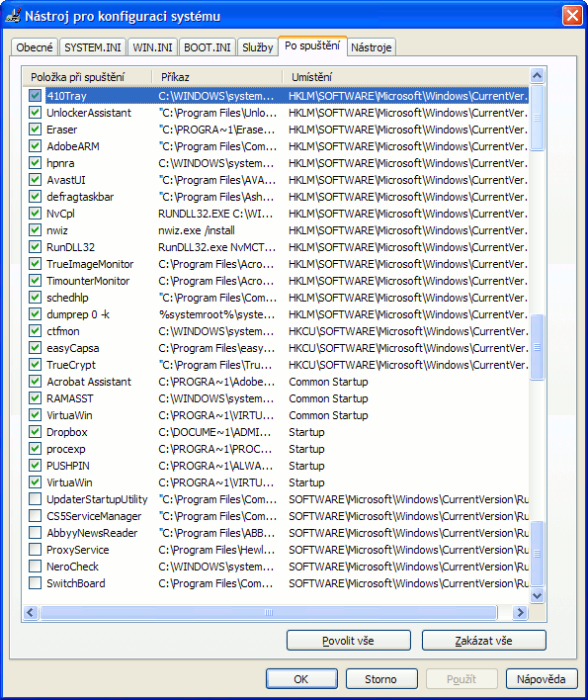Select the Po spuštění tab
Viewport: 588px width, 700px height.
point(312,46)
